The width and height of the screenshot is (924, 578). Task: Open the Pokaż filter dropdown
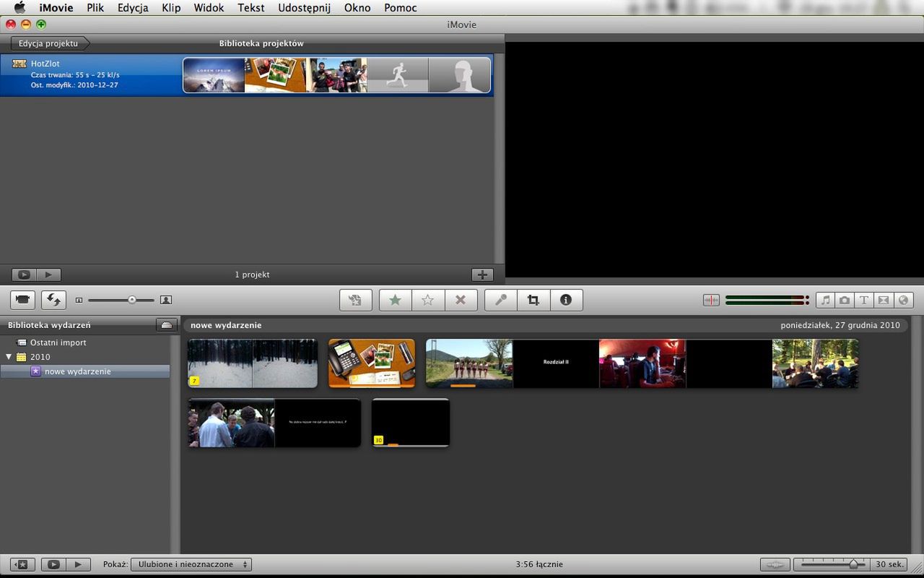coord(191,564)
